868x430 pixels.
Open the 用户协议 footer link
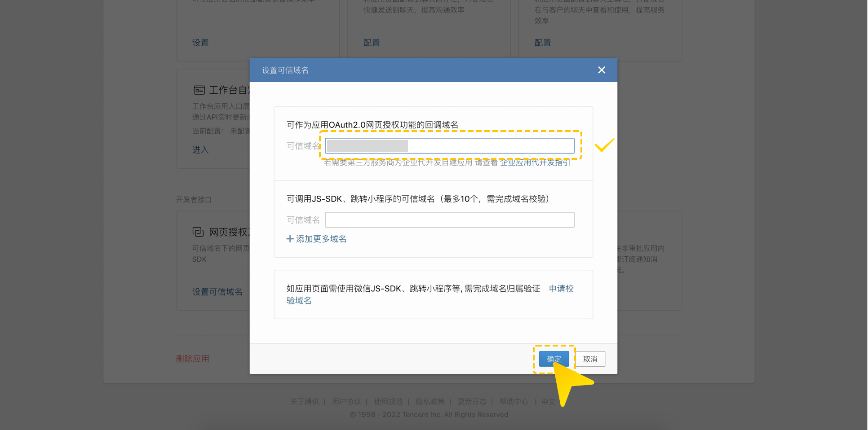tap(346, 401)
